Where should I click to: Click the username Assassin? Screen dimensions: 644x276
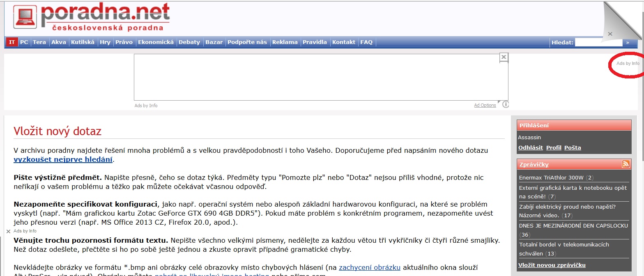[x=529, y=137]
